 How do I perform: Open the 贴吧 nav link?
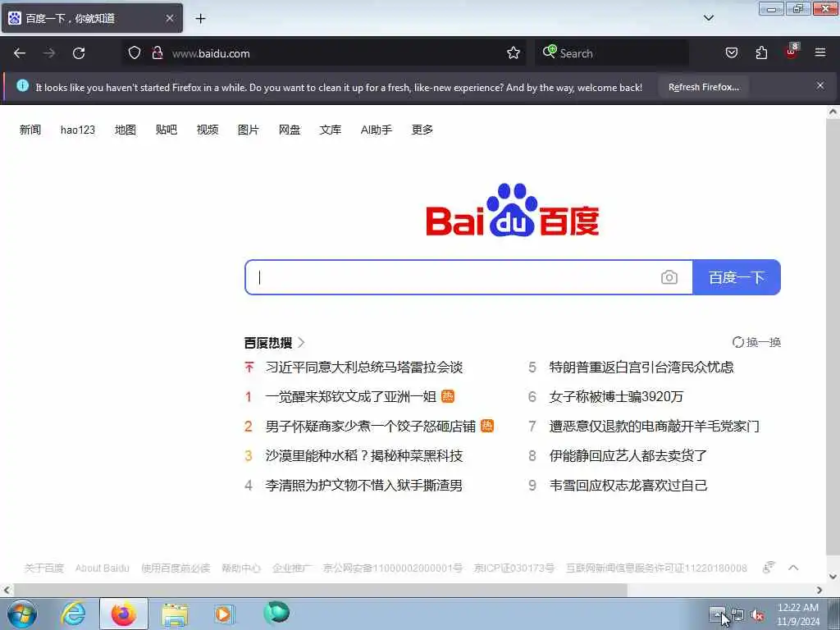pos(166,130)
